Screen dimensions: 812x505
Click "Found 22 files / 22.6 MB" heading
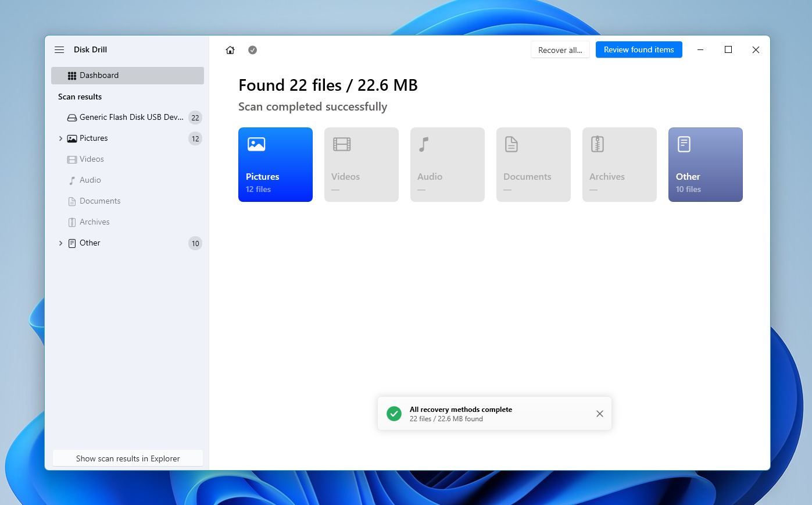coord(328,85)
